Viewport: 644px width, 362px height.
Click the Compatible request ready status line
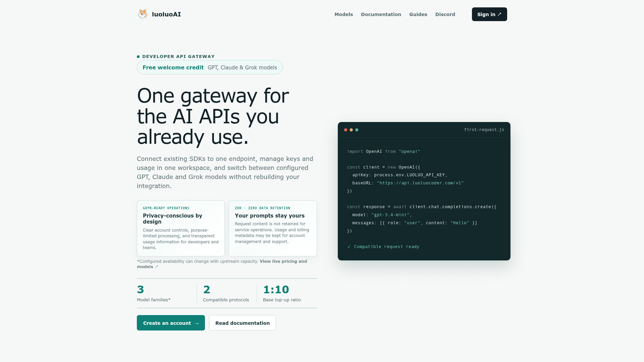[383, 247]
